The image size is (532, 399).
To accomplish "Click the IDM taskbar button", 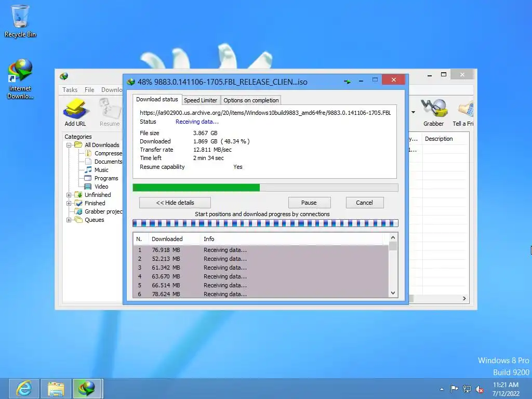I will tap(87, 389).
